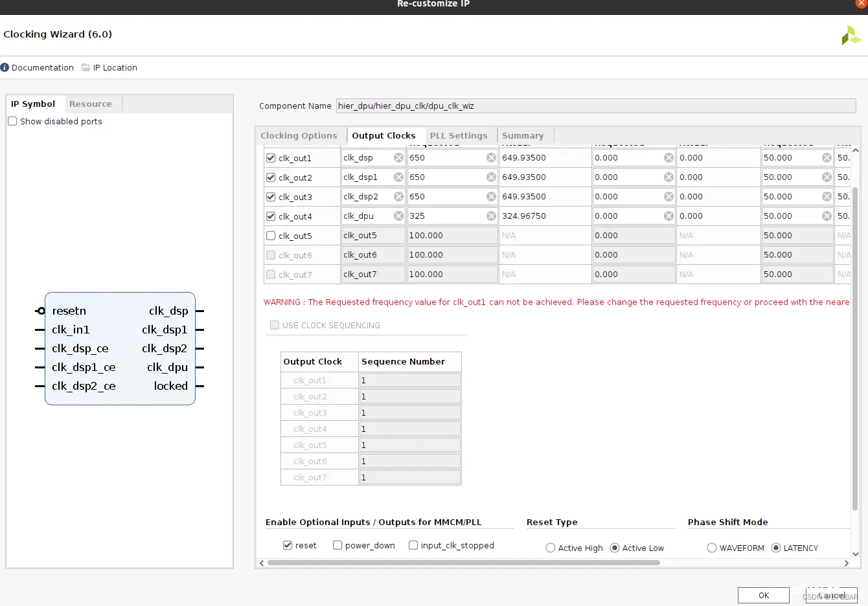Clear the clk_dsp1 port name field

(398, 177)
